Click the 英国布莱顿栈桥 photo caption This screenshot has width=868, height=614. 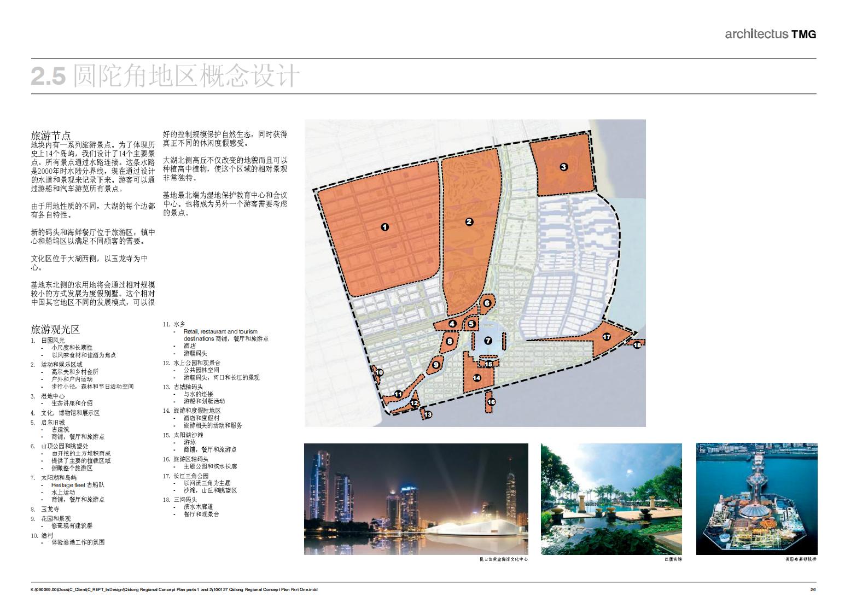pos(800,559)
